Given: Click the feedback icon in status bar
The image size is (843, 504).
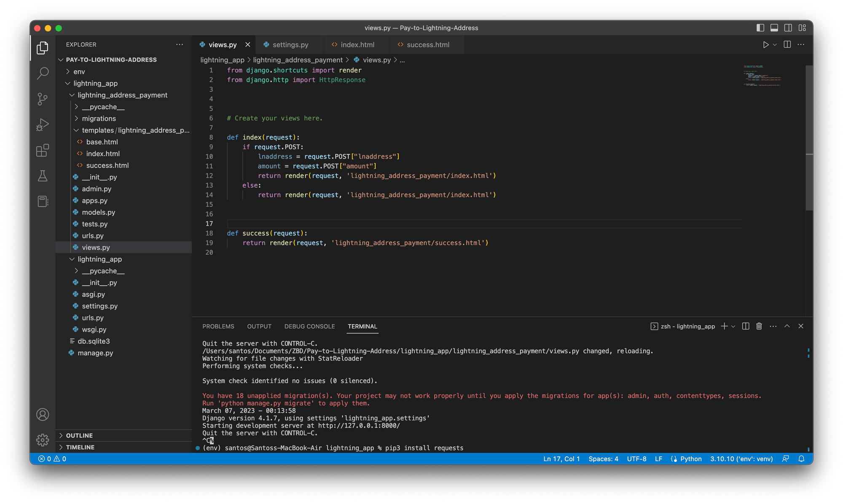Looking at the screenshot, I should click(x=786, y=459).
